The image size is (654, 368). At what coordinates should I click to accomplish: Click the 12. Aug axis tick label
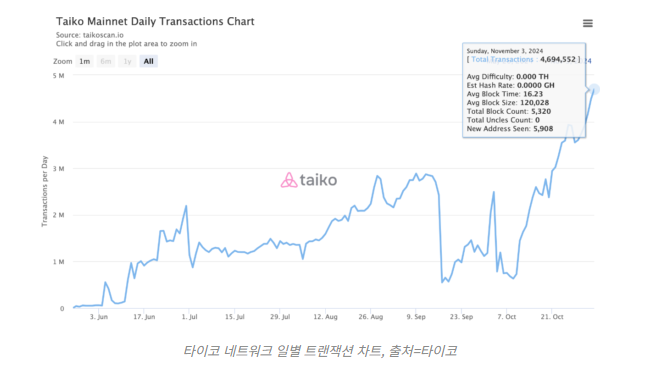tap(325, 317)
